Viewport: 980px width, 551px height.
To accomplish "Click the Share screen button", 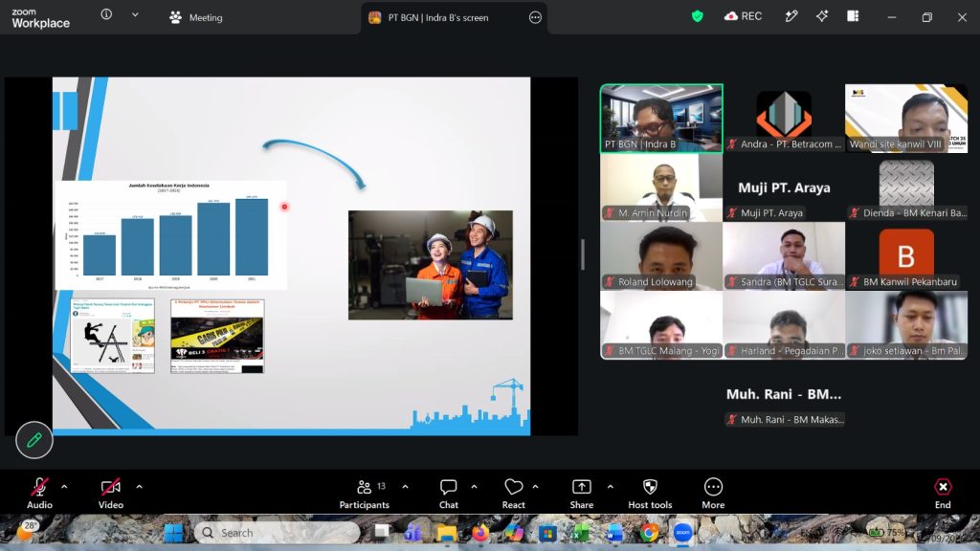I will (x=581, y=493).
